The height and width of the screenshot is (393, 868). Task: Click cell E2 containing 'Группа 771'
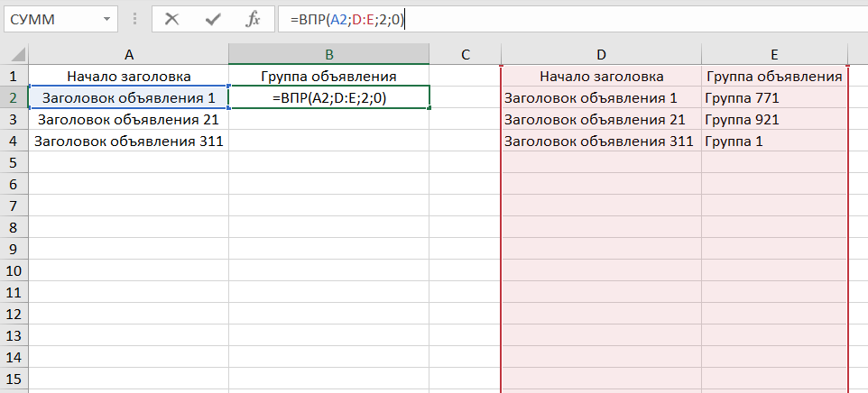[775, 97]
